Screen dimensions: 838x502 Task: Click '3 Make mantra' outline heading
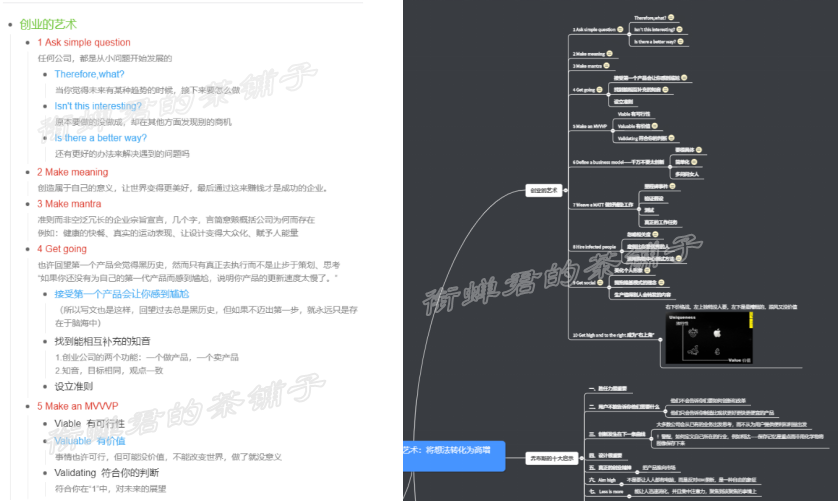click(68, 203)
